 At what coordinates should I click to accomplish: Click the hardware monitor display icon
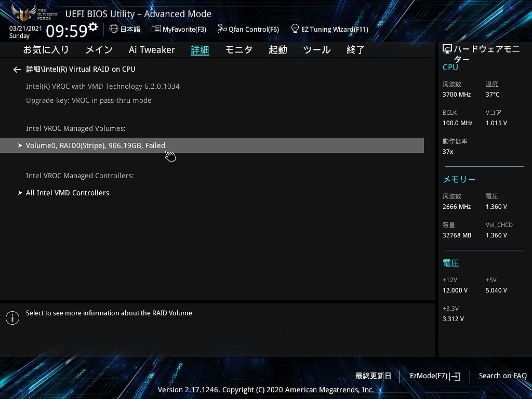pyautogui.click(x=447, y=49)
